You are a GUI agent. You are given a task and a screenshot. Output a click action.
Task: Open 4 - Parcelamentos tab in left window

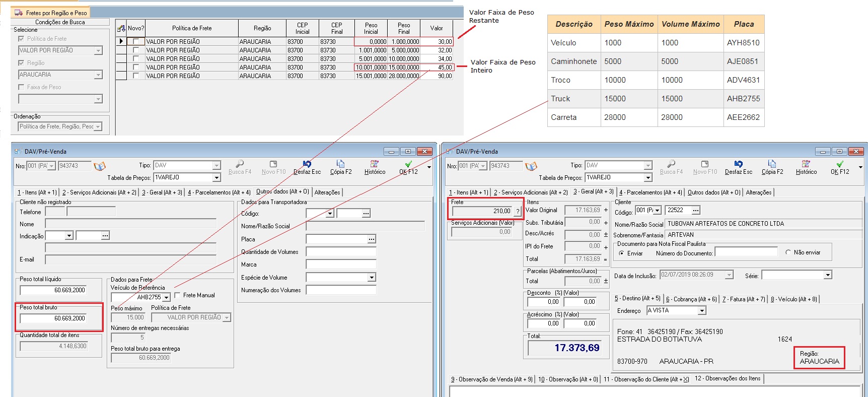tap(219, 192)
